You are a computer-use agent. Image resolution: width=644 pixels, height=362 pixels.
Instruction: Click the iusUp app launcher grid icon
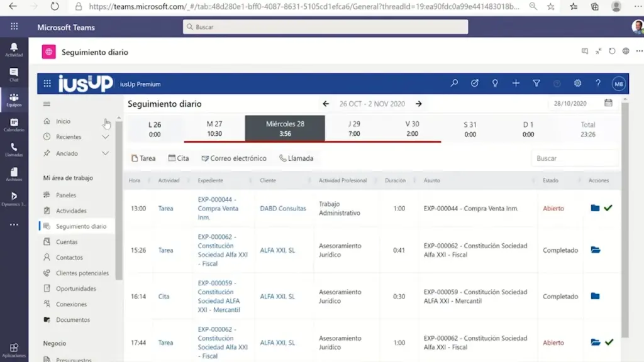[47, 84]
